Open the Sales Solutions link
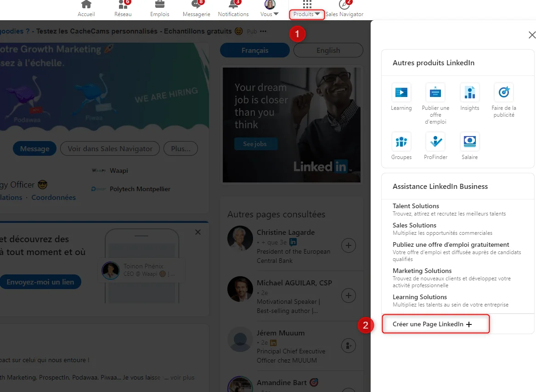Screen dimensions: 536x392 click(x=414, y=225)
